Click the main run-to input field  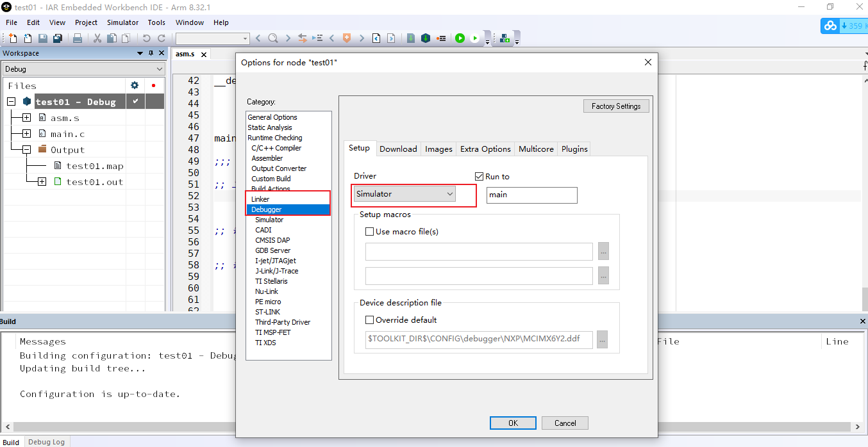(x=532, y=195)
